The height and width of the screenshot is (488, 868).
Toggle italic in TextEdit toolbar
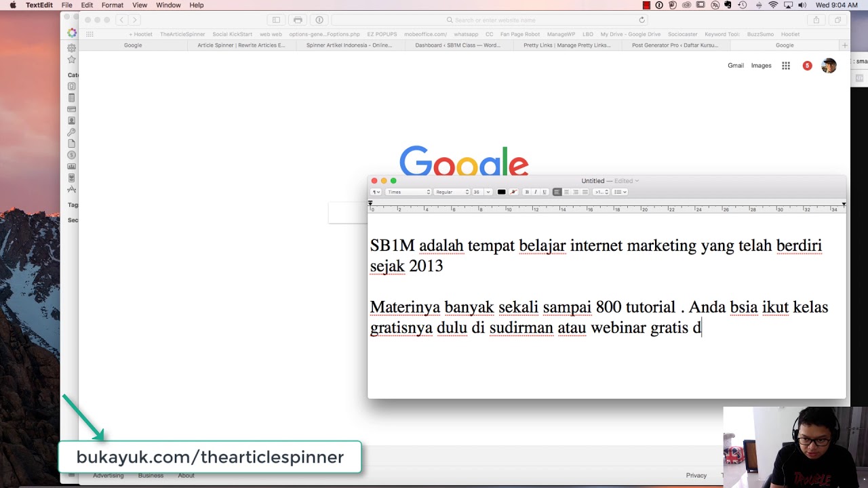[536, 192]
